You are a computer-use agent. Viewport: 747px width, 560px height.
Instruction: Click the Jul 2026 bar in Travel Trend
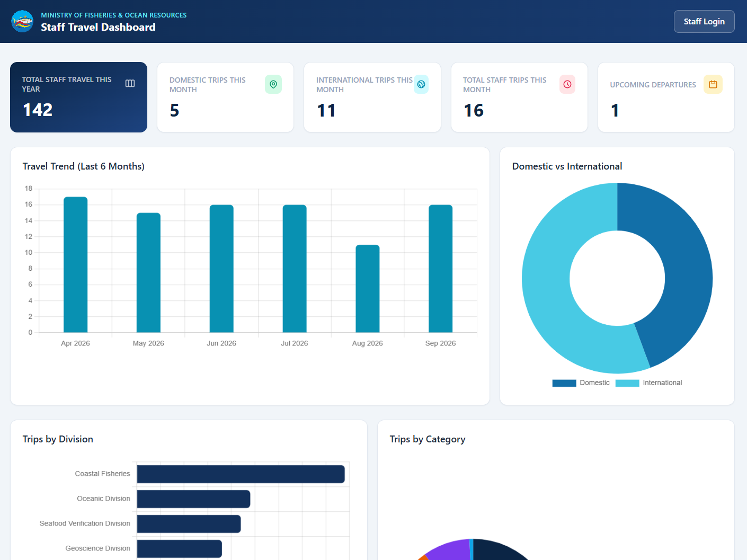click(295, 269)
